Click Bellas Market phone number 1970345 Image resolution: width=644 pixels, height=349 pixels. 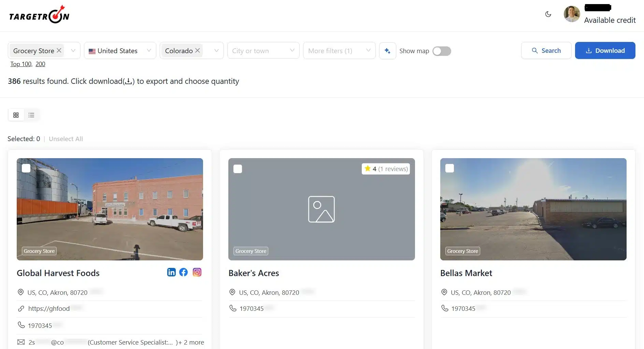pos(463,308)
